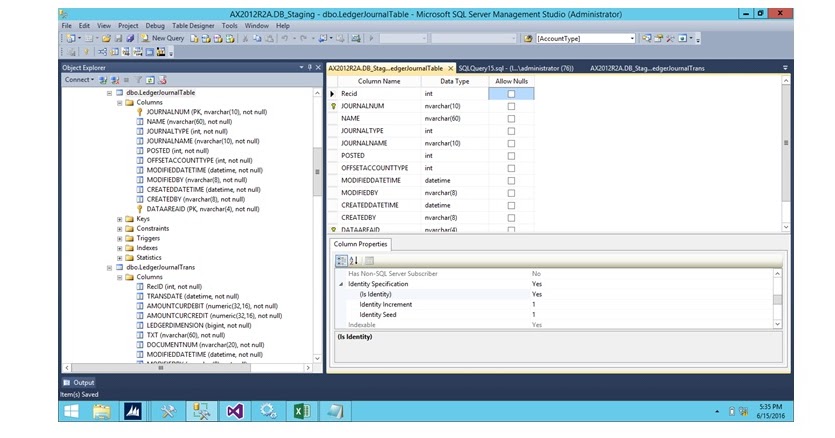Toggle Allow Nulls checkbox for NAME row

pyautogui.click(x=511, y=118)
